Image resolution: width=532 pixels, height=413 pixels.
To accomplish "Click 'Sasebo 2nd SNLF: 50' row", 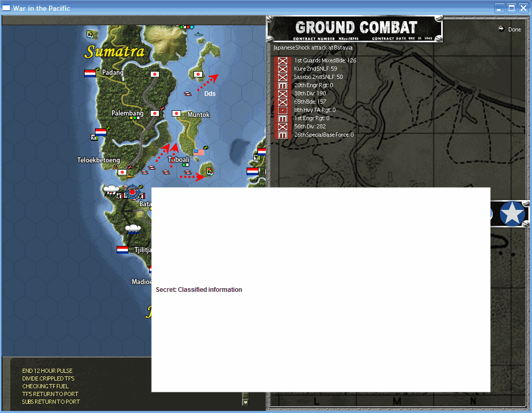I will 318,77.
